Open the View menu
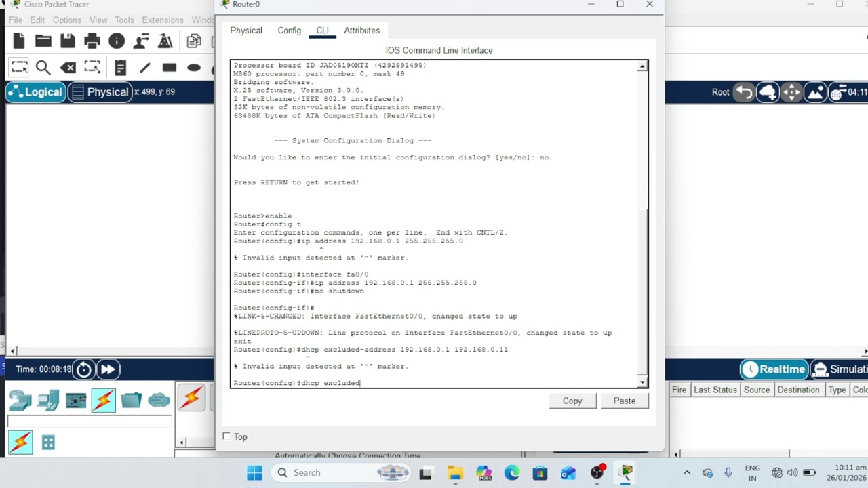868x488 pixels. [98, 20]
